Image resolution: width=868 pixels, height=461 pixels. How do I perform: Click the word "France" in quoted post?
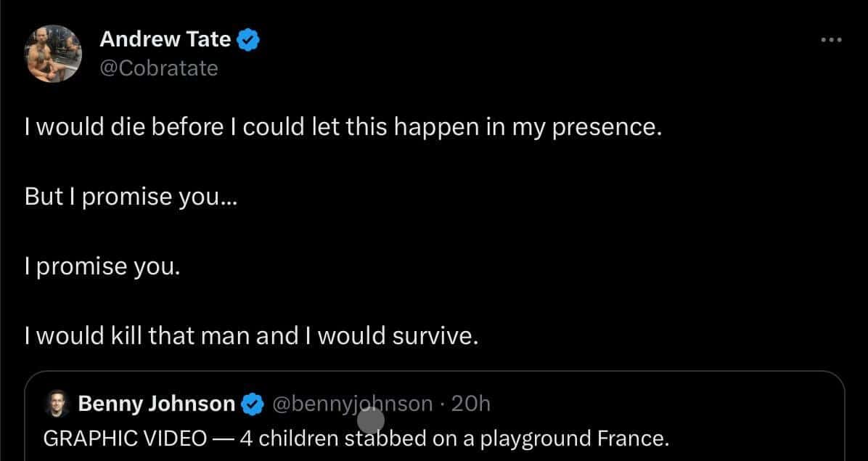(x=630, y=438)
